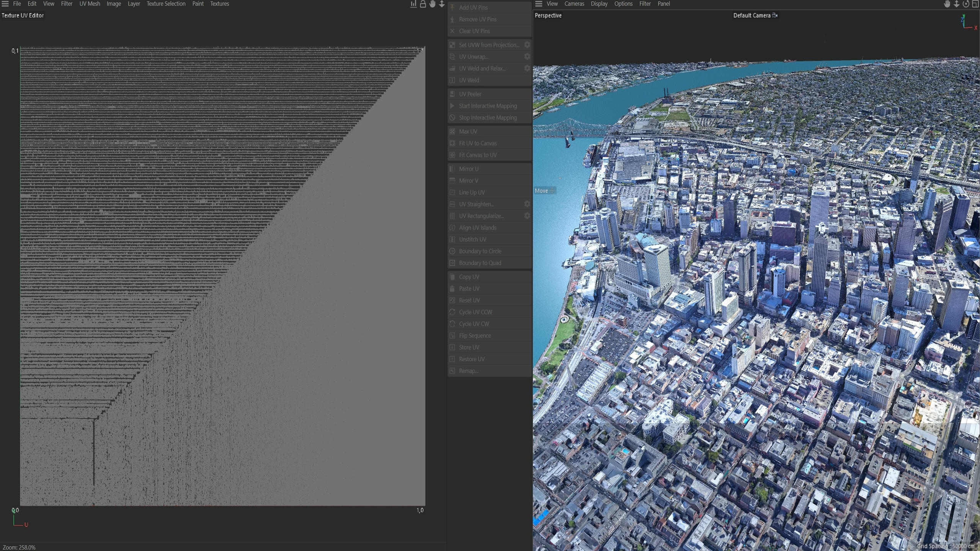Click the Remap... command
The width and height of the screenshot is (980, 551).
(490, 371)
